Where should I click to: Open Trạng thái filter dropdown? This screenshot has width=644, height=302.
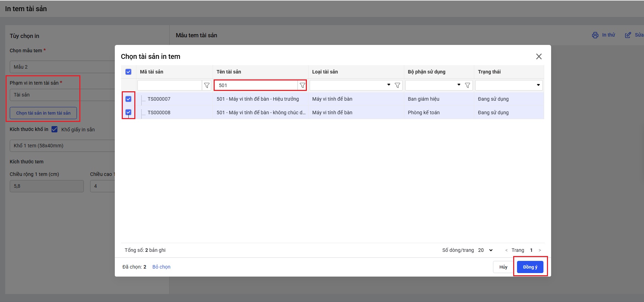tap(538, 85)
